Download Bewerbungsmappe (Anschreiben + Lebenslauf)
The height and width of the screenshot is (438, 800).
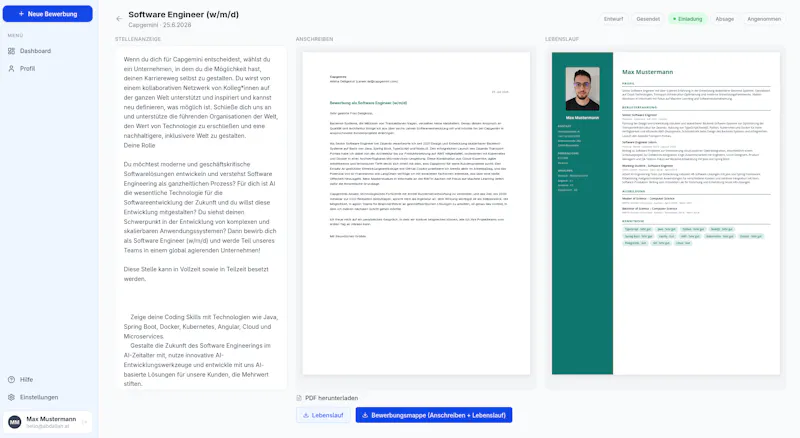point(434,415)
